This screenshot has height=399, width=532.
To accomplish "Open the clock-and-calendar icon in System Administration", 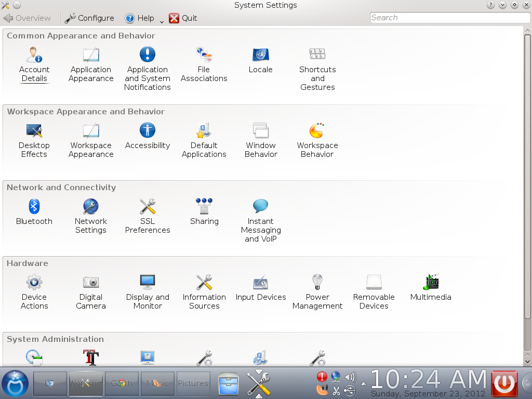I will tap(34, 357).
